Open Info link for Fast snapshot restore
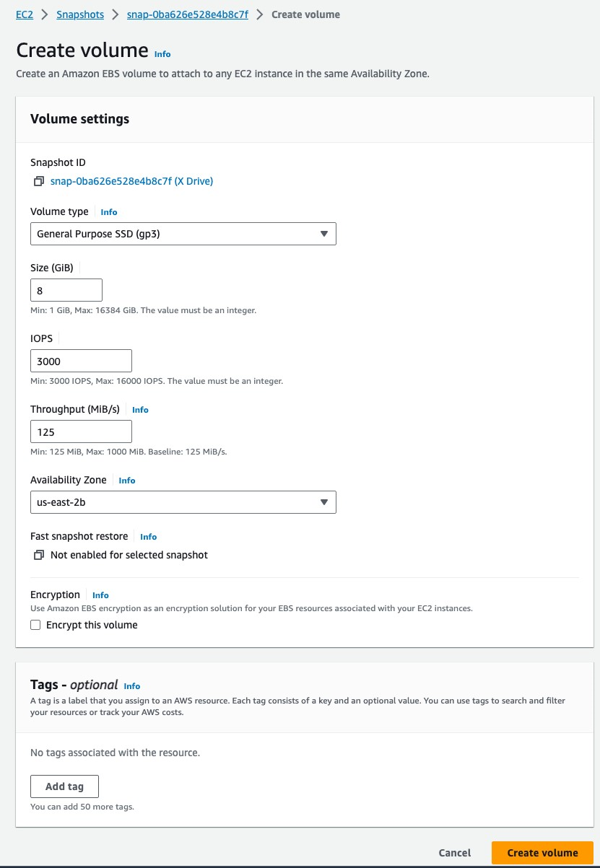Screen dimensions: 600x868 click(x=148, y=537)
